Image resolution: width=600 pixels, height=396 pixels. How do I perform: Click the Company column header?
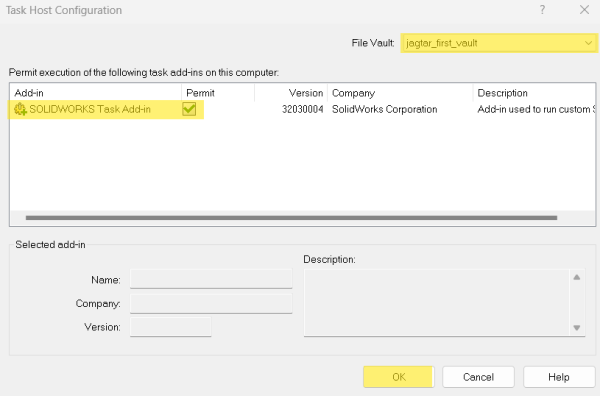click(x=400, y=93)
